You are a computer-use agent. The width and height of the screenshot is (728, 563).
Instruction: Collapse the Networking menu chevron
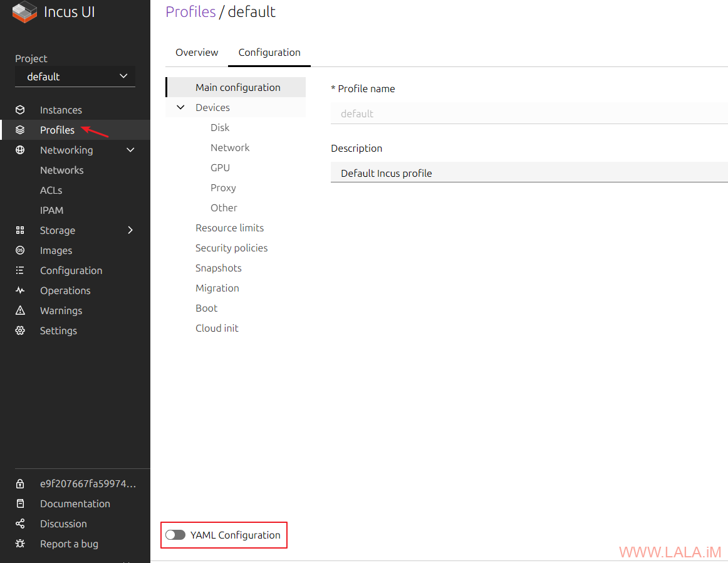130,150
